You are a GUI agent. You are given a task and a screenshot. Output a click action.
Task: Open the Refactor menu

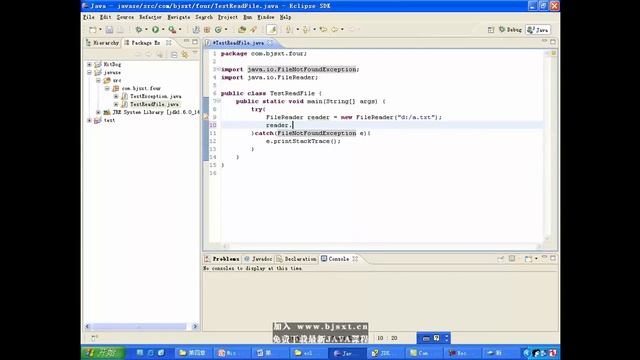point(150,17)
